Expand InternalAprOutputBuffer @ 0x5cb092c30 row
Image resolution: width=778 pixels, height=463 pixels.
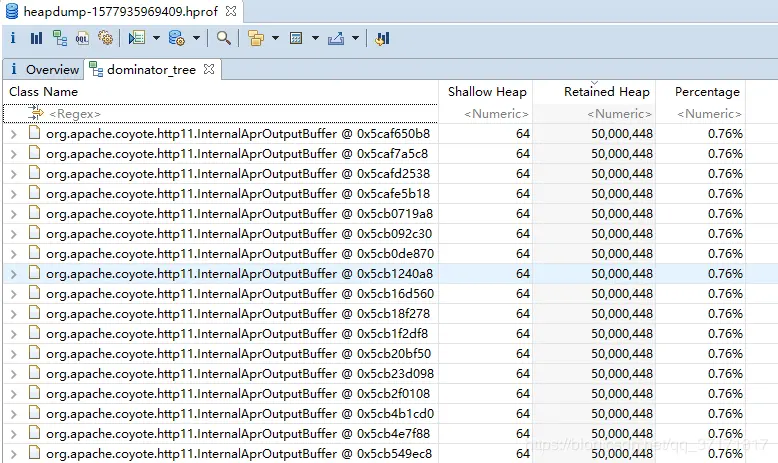click(14, 234)
